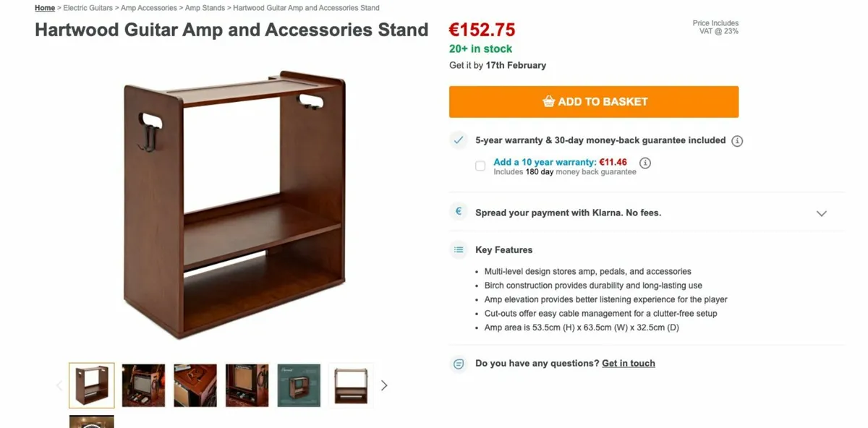Enable the 10 year warranty checkbox
This screenshot has height=428, width=868.
480,166
